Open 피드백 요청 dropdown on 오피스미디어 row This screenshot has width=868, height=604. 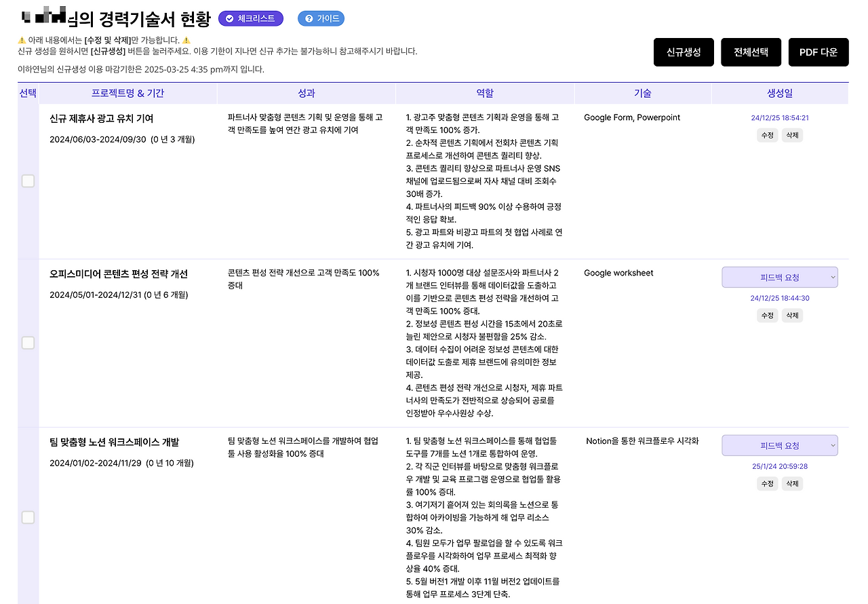pyautogui.click(x=780, y=277)
